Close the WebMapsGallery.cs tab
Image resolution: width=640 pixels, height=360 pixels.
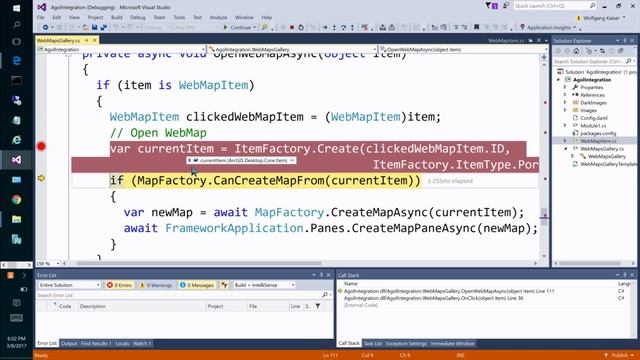[x=94, y=40]
